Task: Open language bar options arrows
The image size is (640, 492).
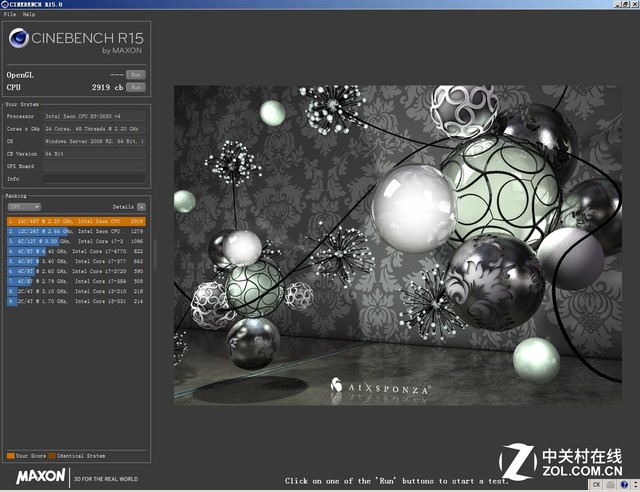Action: coord(636,485)
